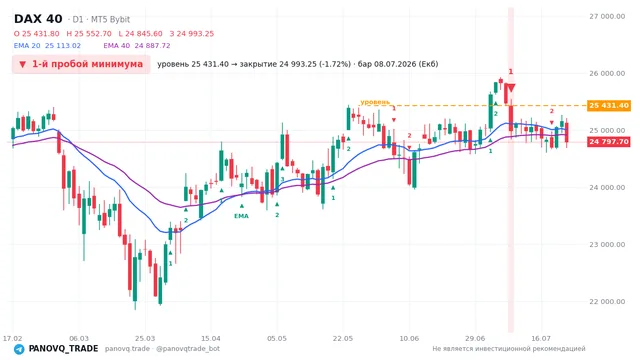
Task: Click the red triangle in the signal badge
Action: pyautogui.click(x=23, y=64)
